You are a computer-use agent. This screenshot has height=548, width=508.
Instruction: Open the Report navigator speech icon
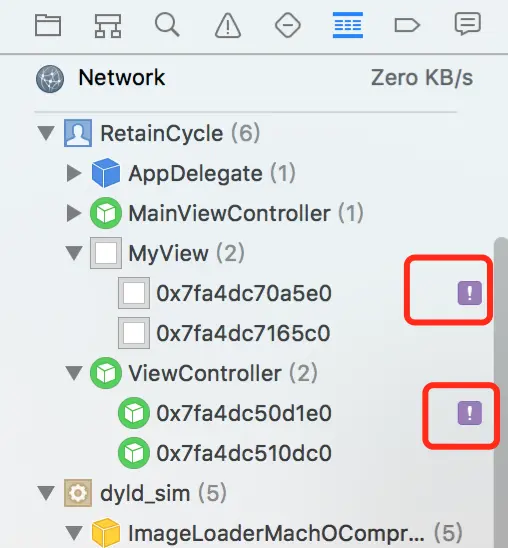click(x=467, y=24)
